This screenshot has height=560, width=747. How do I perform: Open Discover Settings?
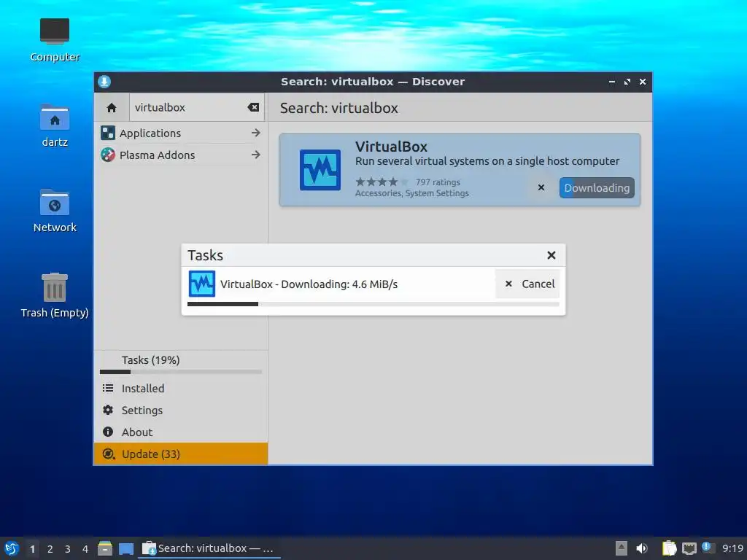coord(181,410)
